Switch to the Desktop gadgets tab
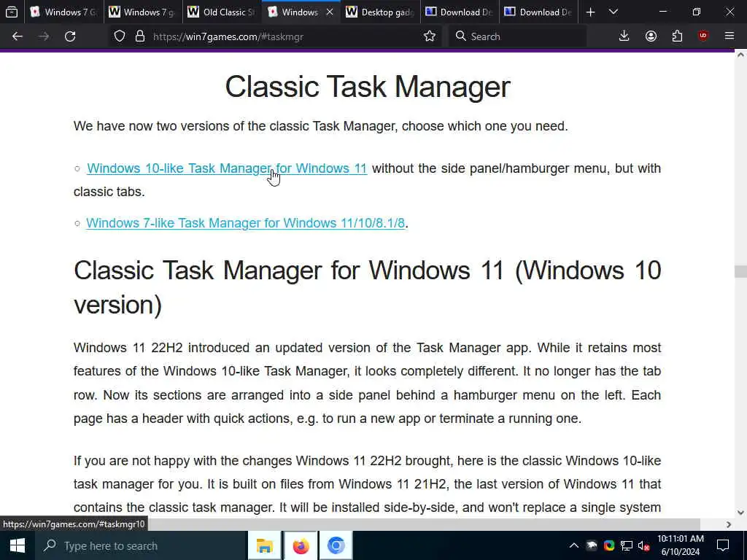The image size is (747, 560). 380,12
